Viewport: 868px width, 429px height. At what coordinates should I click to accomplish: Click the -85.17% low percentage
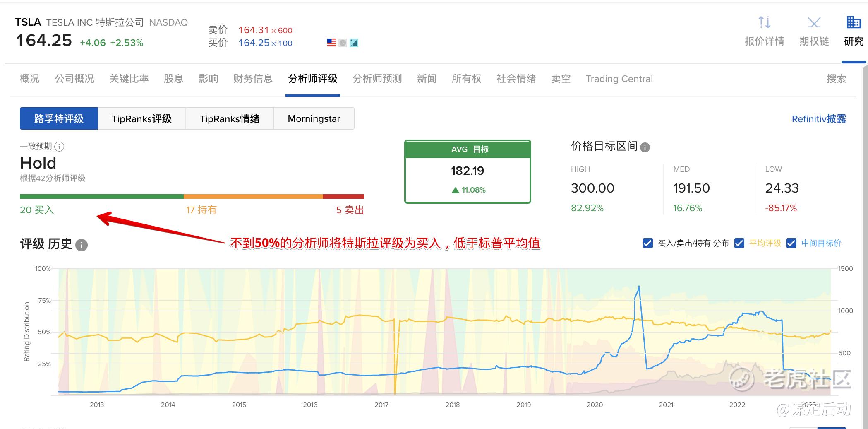tap(781, 208)
